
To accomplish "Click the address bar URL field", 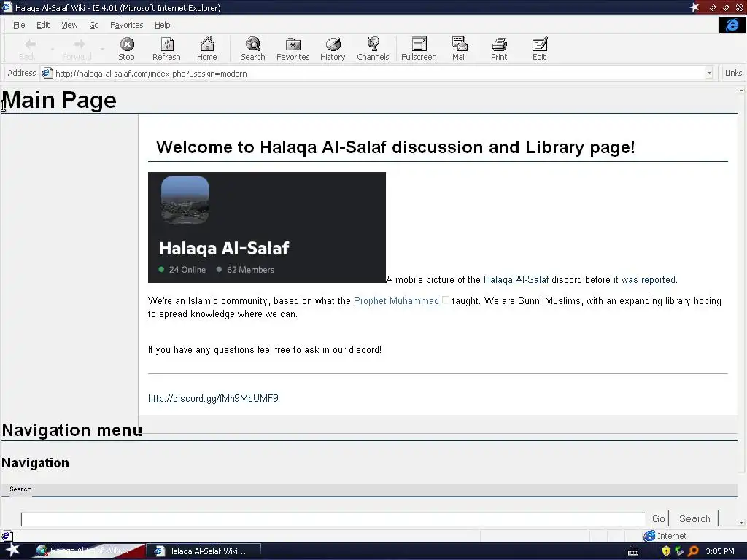I will pos(379,74).
